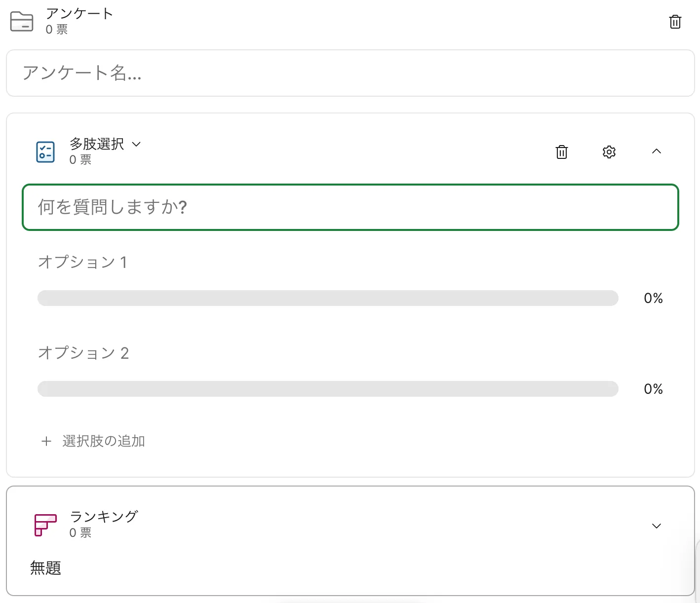Screen dimensions: 700x603
Task: Click the ランキング question icon
Action: tap(45, 525)
